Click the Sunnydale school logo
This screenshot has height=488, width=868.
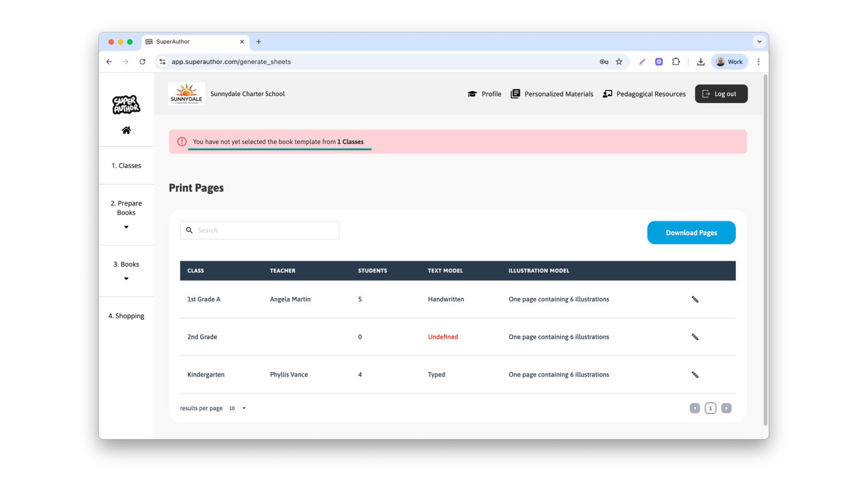[x=186, y=94]
